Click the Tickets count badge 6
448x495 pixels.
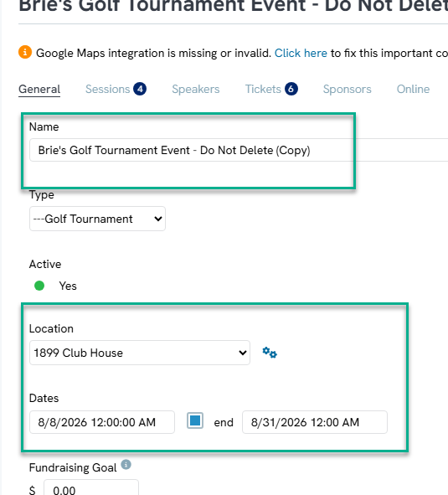[291, 89]
